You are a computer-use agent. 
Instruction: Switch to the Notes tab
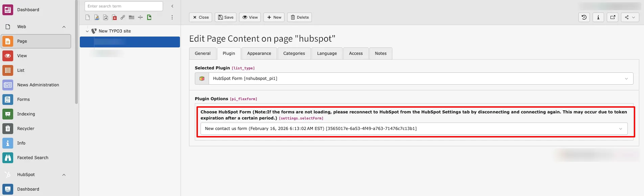381,53
